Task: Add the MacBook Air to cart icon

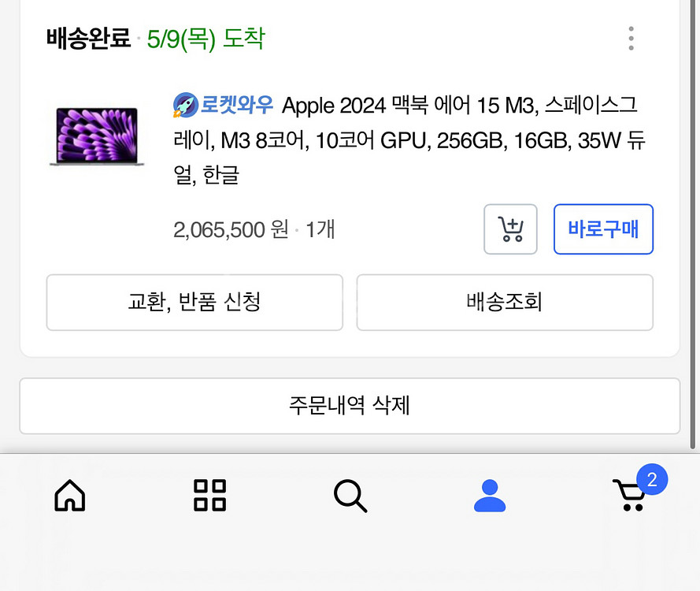Action: pos(510,229)
